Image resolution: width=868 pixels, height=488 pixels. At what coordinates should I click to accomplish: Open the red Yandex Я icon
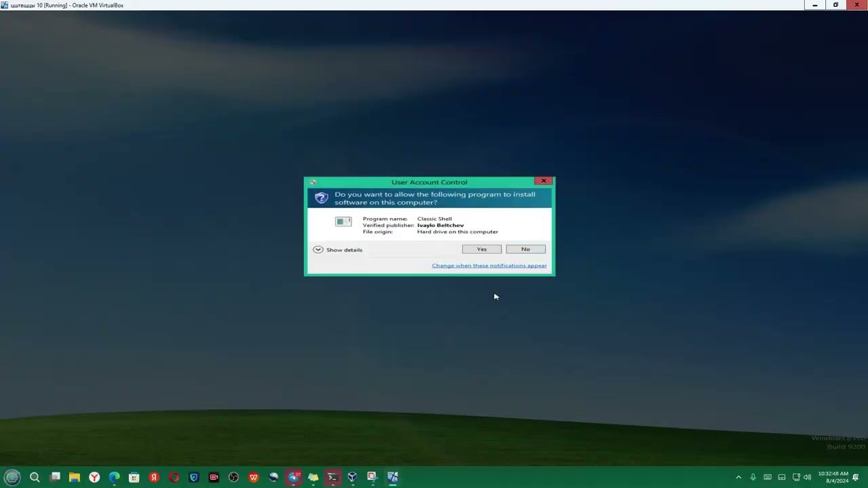click(x=154, y=477)
